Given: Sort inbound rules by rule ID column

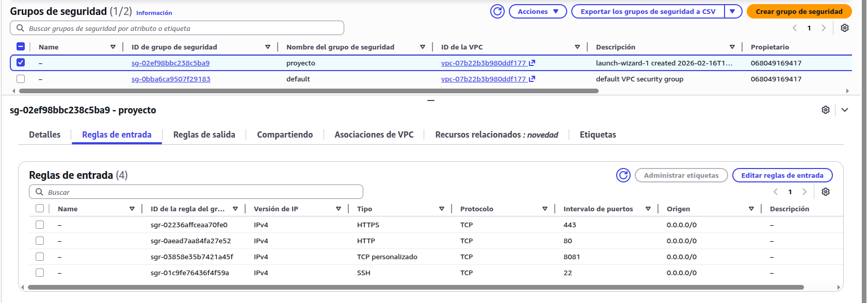Looking at the screenshot, I should click(x=235, y=209).
